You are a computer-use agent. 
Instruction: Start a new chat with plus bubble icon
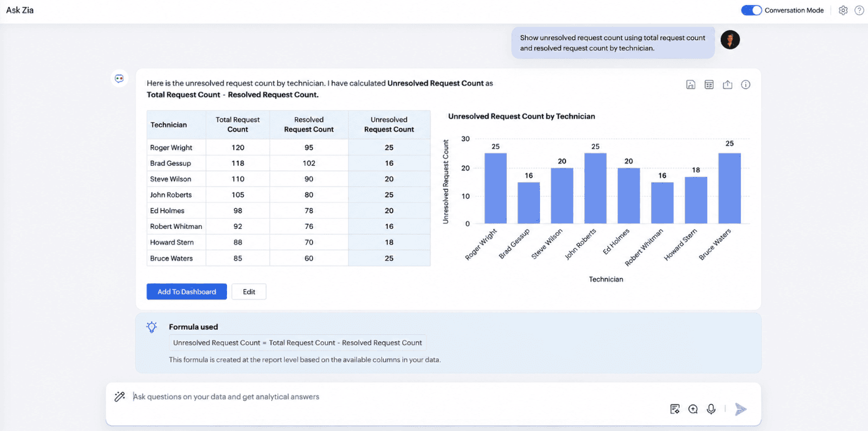click(x=693, y=409)
